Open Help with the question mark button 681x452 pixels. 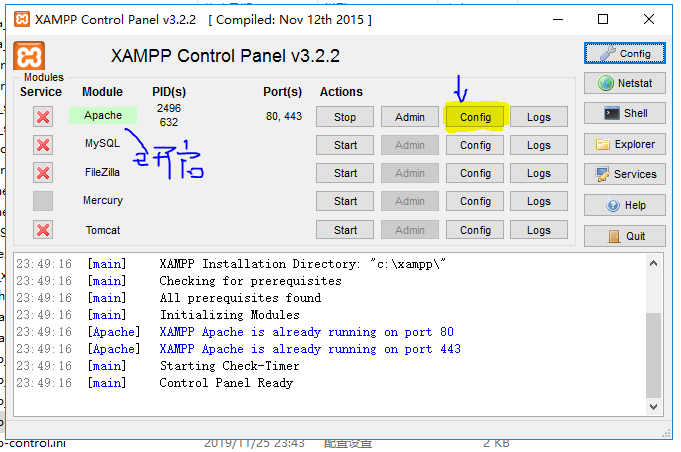625,205
